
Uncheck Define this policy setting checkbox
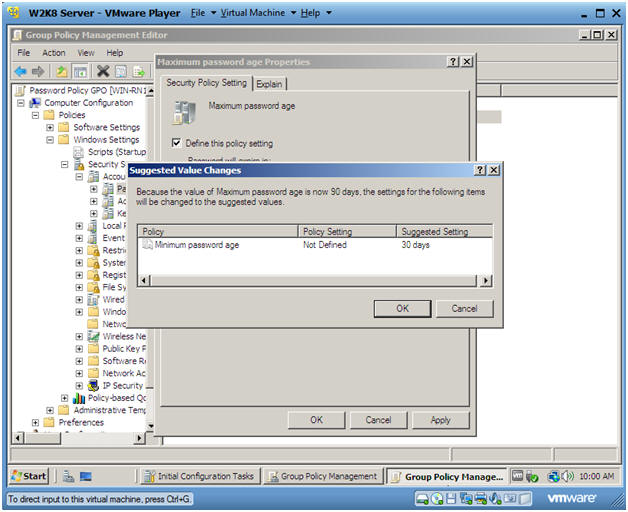[176, 143]
